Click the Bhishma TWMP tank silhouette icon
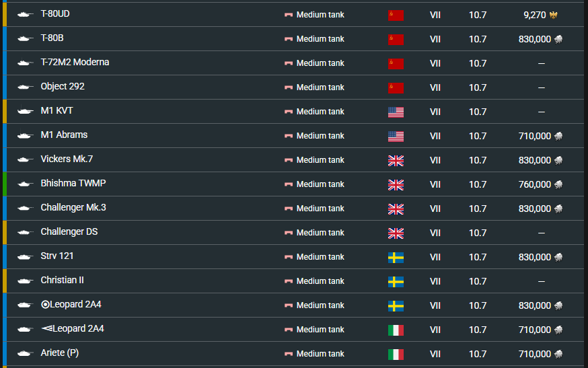The height and width of the screenshot is (368, 588). (x=25, y=184)
